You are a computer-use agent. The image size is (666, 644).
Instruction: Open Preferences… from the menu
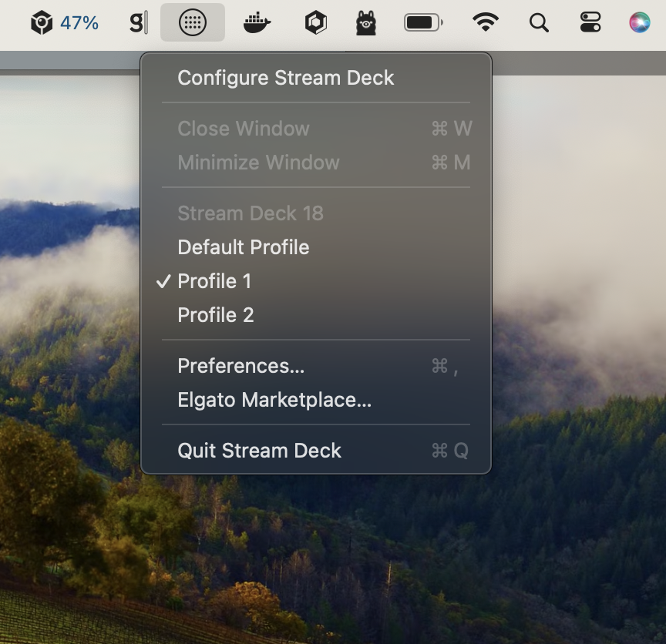[x=316, y=366]
